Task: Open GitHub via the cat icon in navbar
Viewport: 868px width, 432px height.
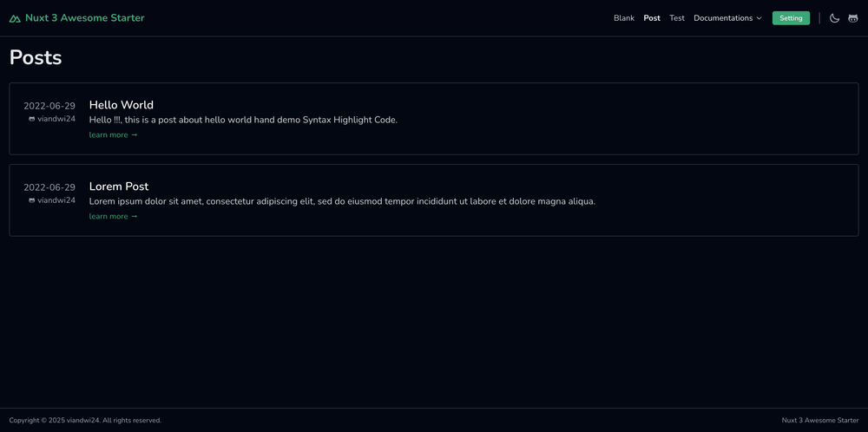Action: 853,18
